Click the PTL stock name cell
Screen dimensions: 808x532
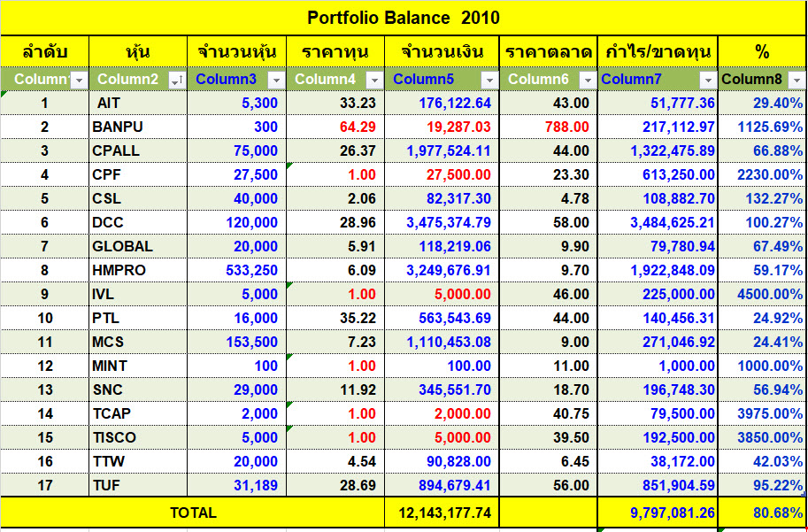pyautogui.click(x=138, y=318)
